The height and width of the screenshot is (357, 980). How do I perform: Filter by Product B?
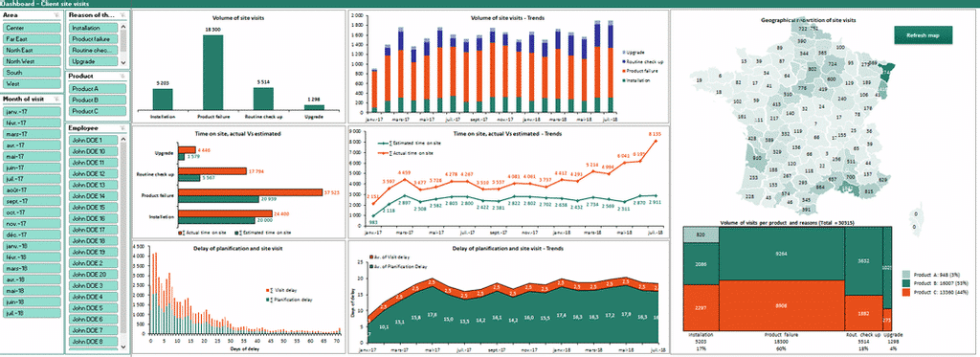click(x=98, y=100)
